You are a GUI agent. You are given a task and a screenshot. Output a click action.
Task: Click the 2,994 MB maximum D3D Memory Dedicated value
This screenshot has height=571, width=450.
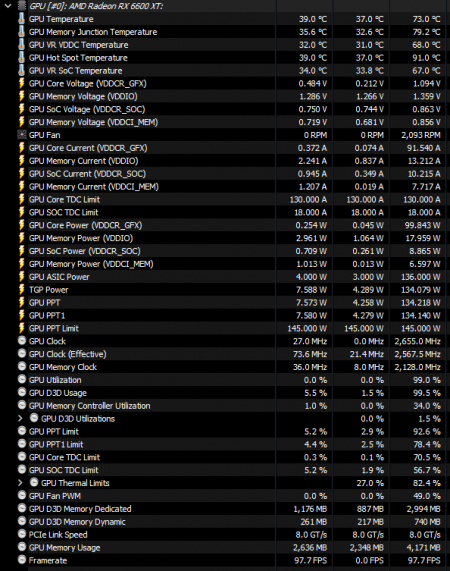(424, 509)
